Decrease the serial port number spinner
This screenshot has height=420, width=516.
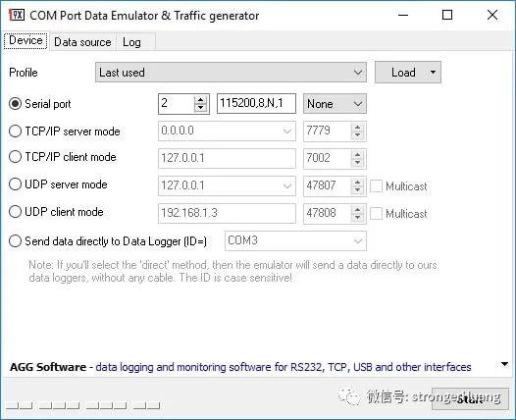(200, 108)
